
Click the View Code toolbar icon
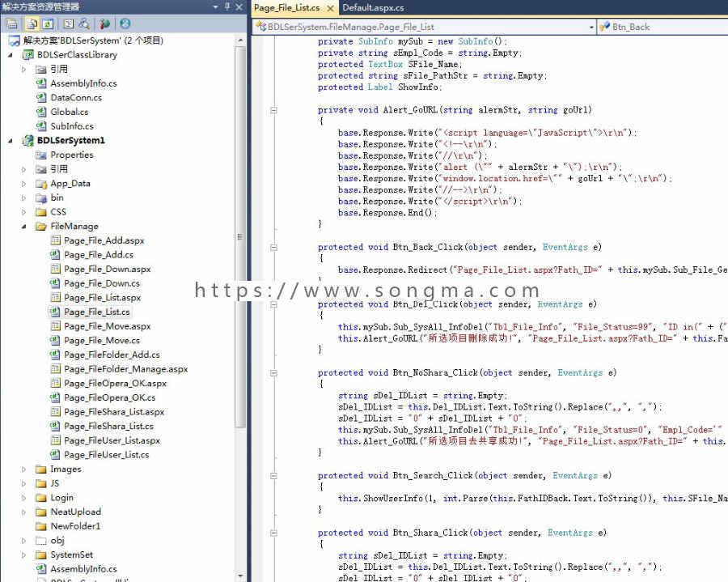tap(69, 23)
